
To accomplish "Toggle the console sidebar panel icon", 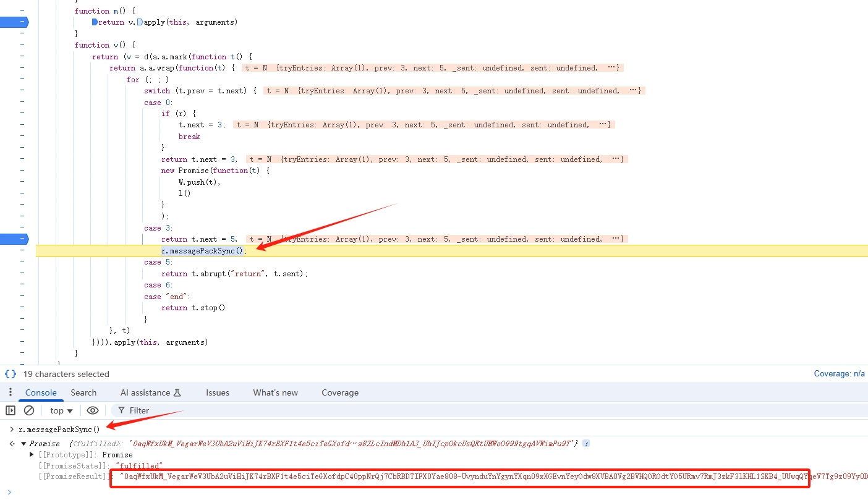I will (x=11, y=410).
